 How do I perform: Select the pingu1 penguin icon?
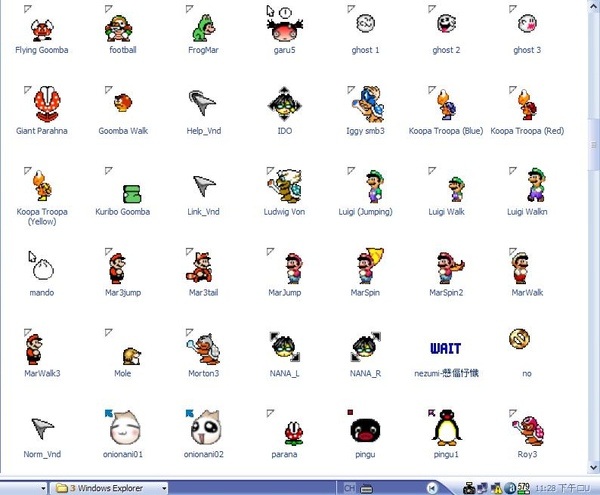pyautogui.click(x=446, y=427)
